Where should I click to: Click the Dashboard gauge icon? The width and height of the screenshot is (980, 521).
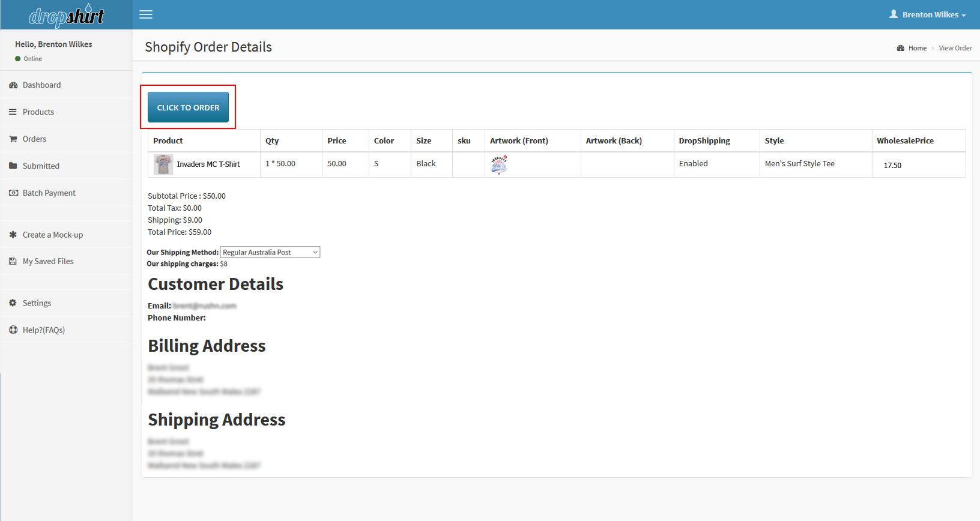(x=13, y=85)
